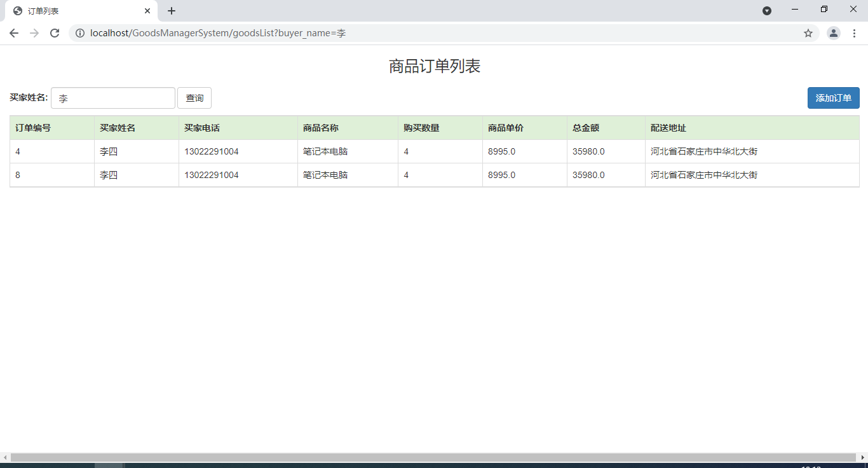This screenshot has width=868, height=468.
Task: Click address 河北省石家庄市中华北大街 in order 8 row
Action: [704, 175]
